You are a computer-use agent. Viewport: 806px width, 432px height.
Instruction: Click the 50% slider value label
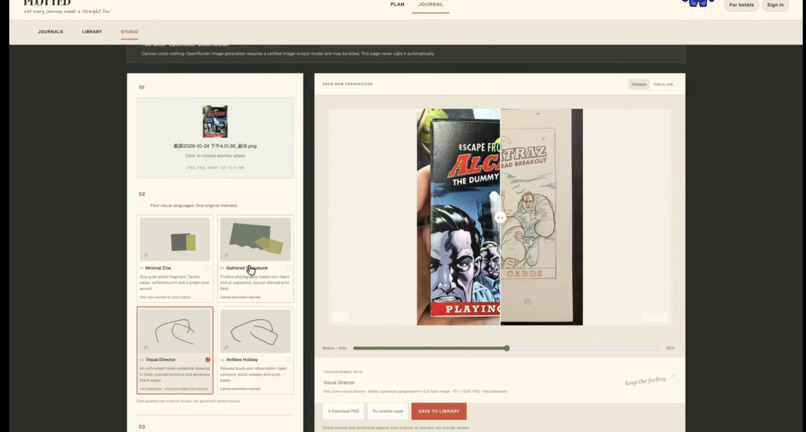tap(670, 348)
